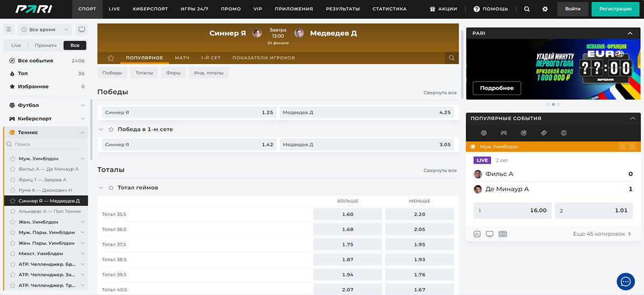Click Свернуть все next to Победы
Image resolution: width=644 pixels, height=295 pixels.
tap(440, 93)
